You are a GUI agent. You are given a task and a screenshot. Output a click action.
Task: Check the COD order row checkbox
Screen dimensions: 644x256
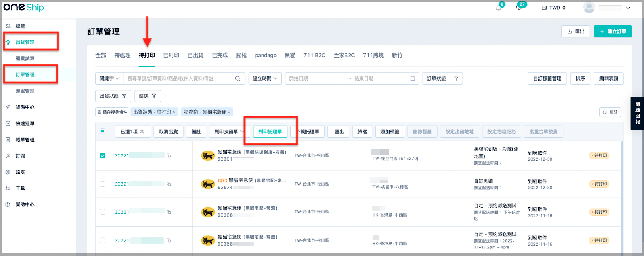click(x=103, y=184)
